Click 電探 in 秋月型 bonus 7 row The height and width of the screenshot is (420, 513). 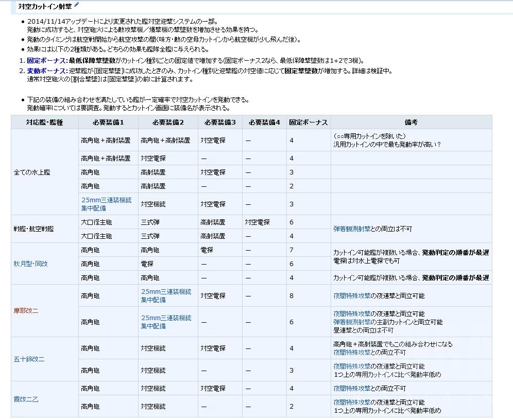207,250
